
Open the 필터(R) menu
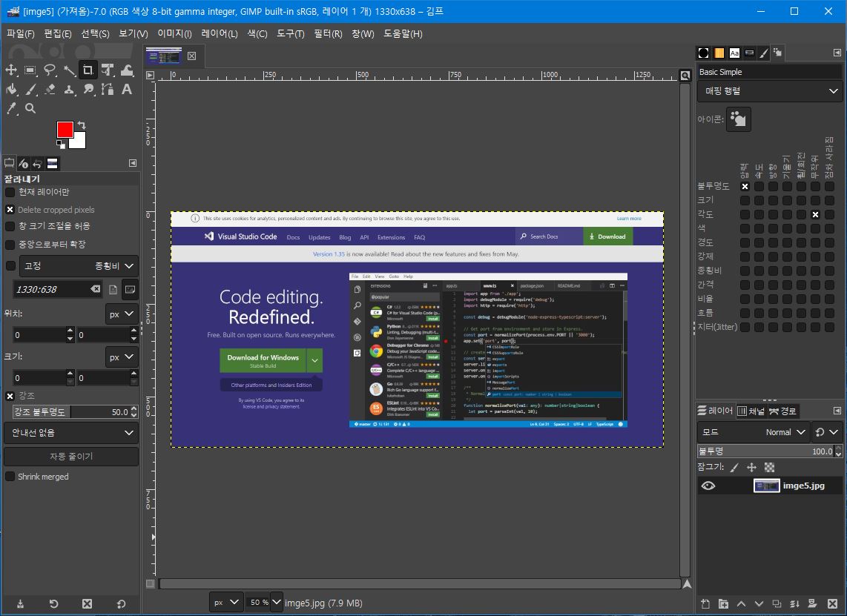[x=328, y=33]
